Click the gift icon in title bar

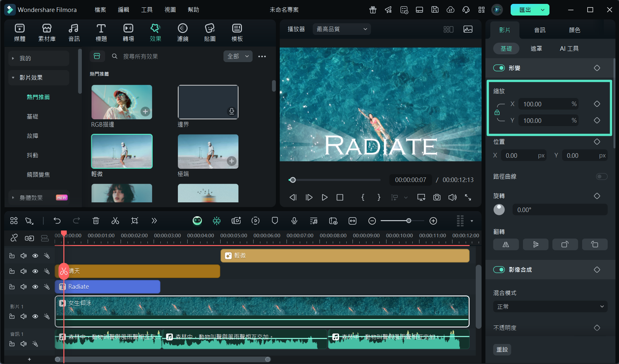373,10
